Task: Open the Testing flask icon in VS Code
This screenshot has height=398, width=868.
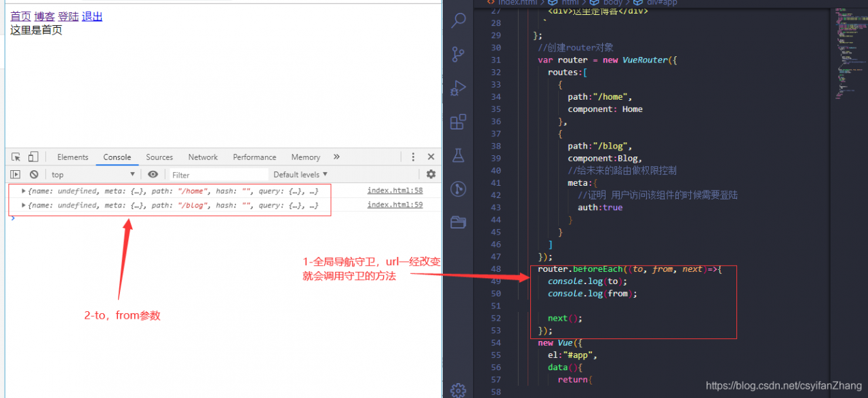Action: coord(458,155)
